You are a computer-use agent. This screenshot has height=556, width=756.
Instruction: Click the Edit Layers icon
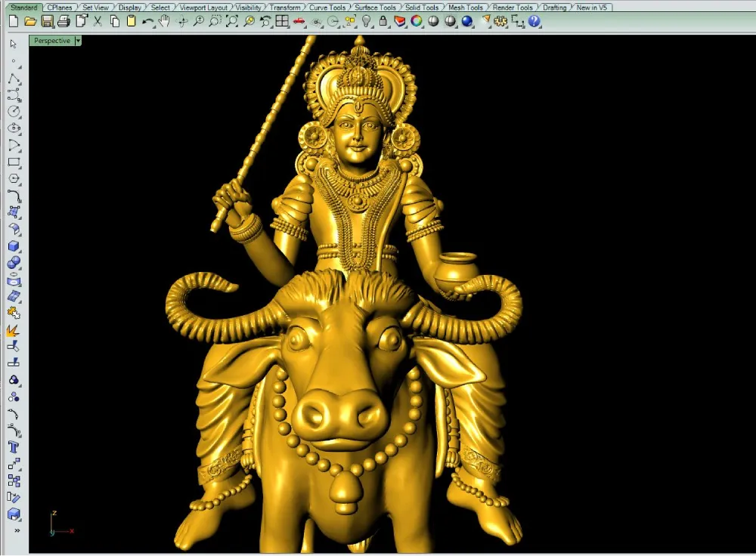click(x=400, y=21)
